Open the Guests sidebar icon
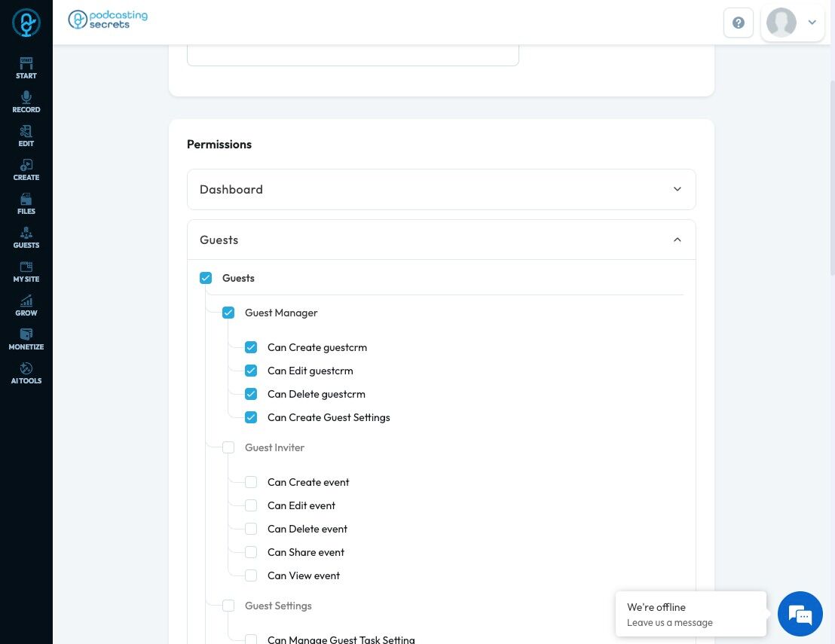 [26, 237]
